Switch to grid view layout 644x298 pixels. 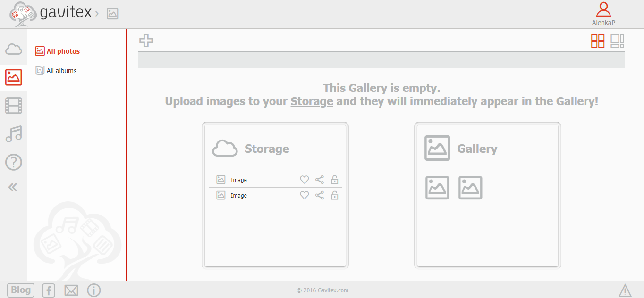(598, 41)
